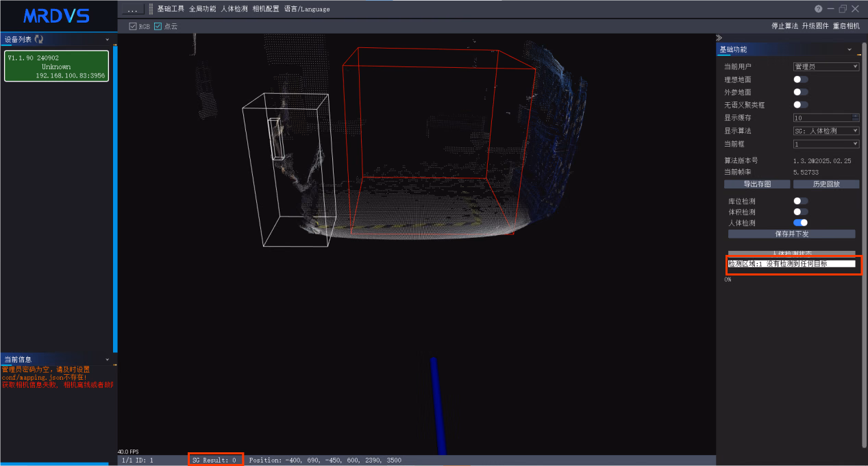Open the 基础工具 menu
This screenshot has height=466, width=868.
[171, 10]
